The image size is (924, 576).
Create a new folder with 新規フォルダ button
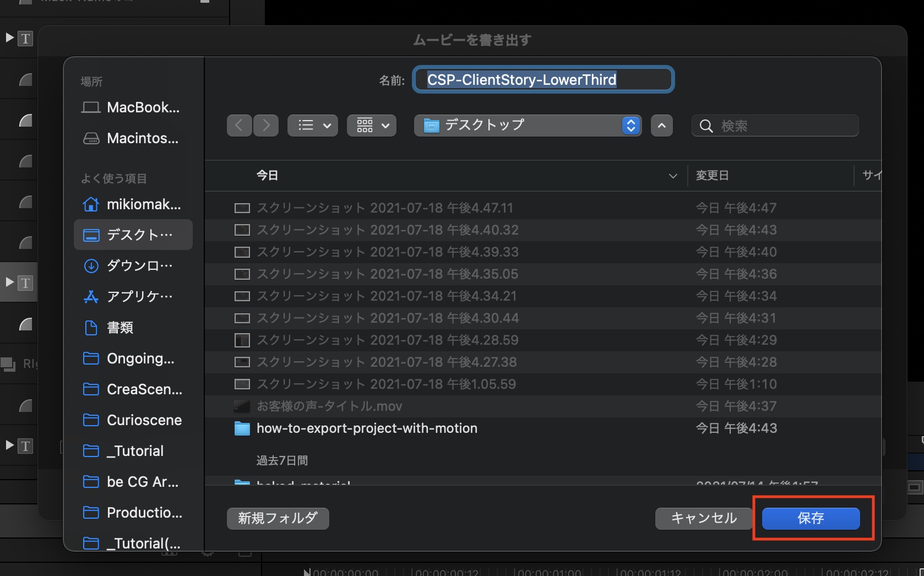click(x=278, y=518)
